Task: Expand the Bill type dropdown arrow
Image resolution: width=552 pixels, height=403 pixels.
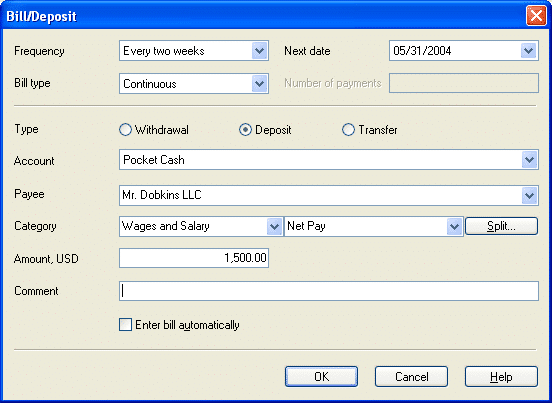Action: click(259, 84)
